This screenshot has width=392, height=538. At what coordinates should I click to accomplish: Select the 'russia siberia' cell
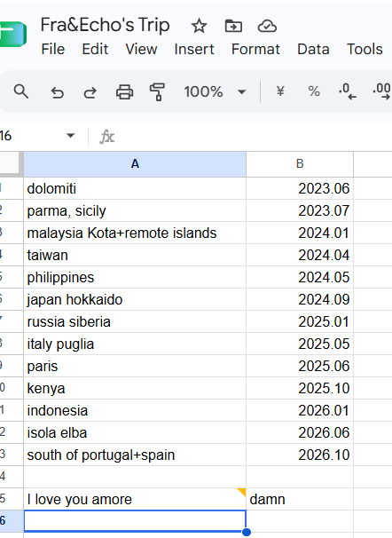click(x=135, y=322)
